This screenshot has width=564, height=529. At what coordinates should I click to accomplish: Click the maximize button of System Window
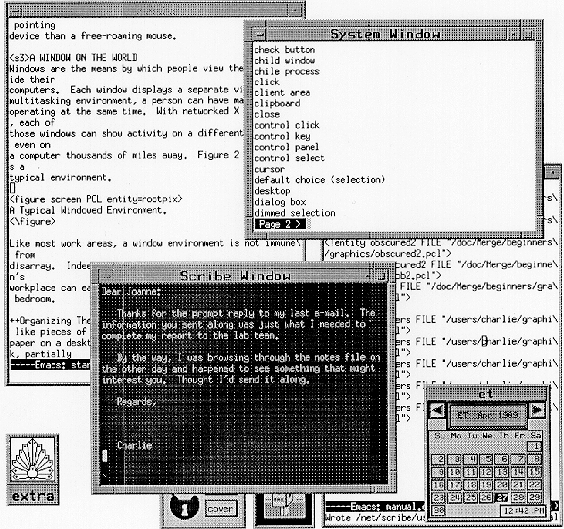pyautogui.click(x=528, y=34)
